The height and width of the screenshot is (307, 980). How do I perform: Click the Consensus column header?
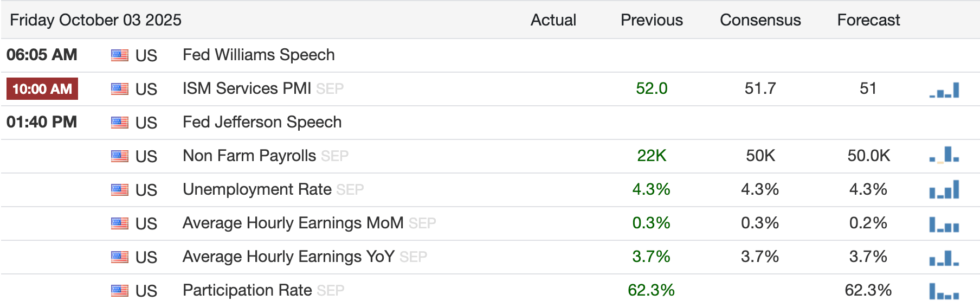point(760,20)
